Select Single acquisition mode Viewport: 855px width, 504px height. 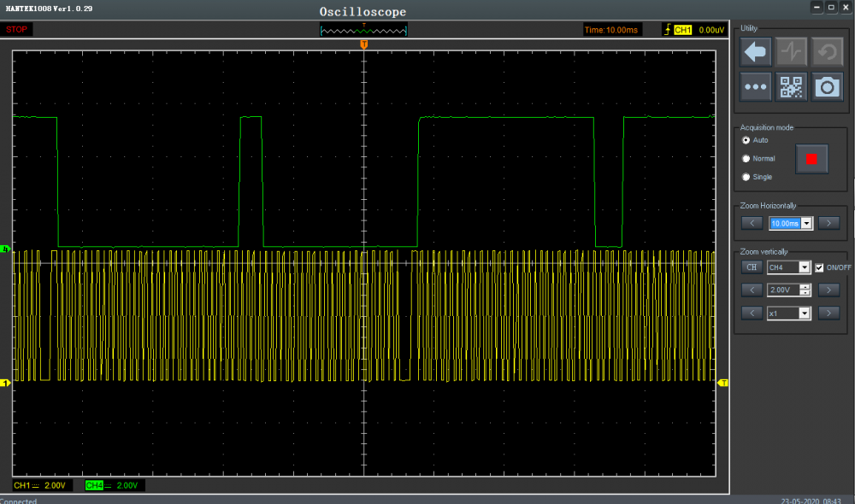tap(746, 177)
